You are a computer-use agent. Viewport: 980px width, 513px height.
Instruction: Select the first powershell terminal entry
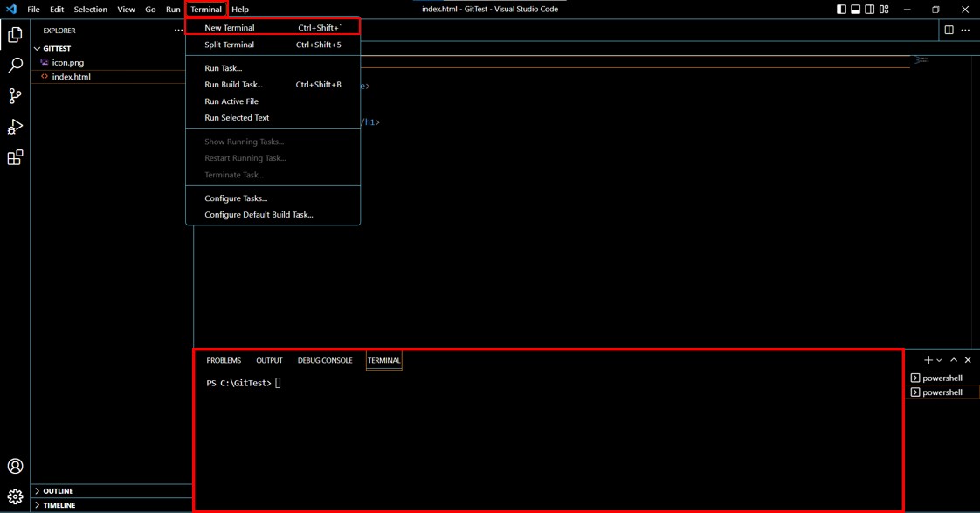[942, 378]
